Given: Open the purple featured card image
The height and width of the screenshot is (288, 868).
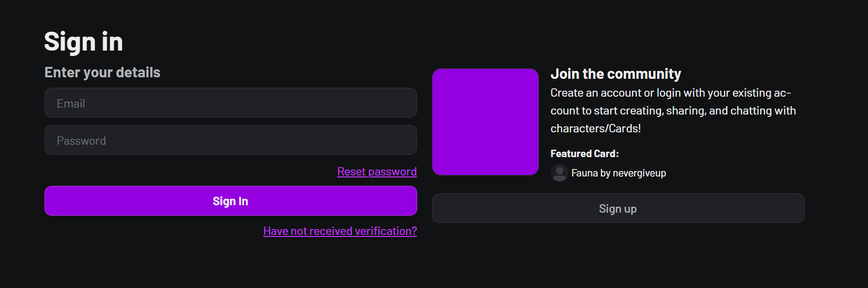Looking at the screenshot, I should point(485,122).
